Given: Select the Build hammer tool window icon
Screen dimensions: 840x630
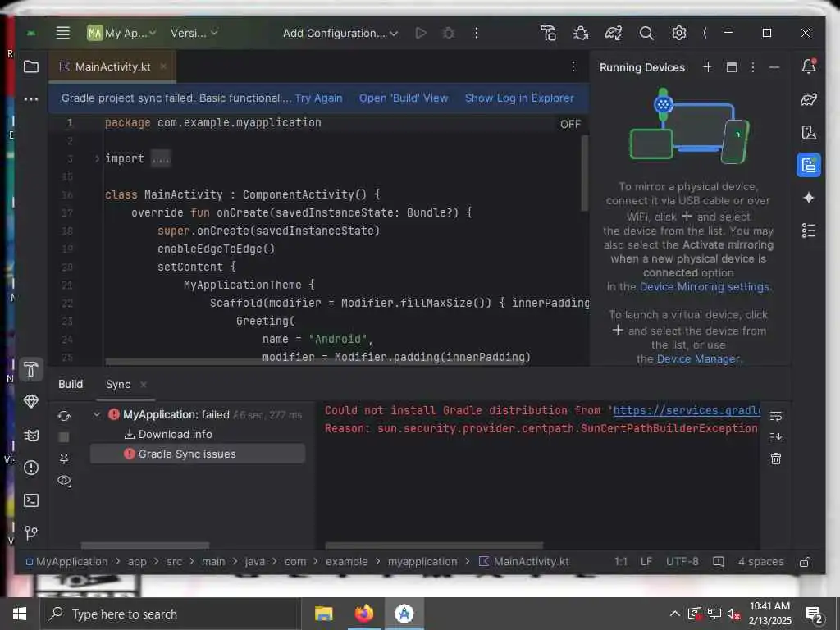Looking at the screenshot, I should (31, 369).
